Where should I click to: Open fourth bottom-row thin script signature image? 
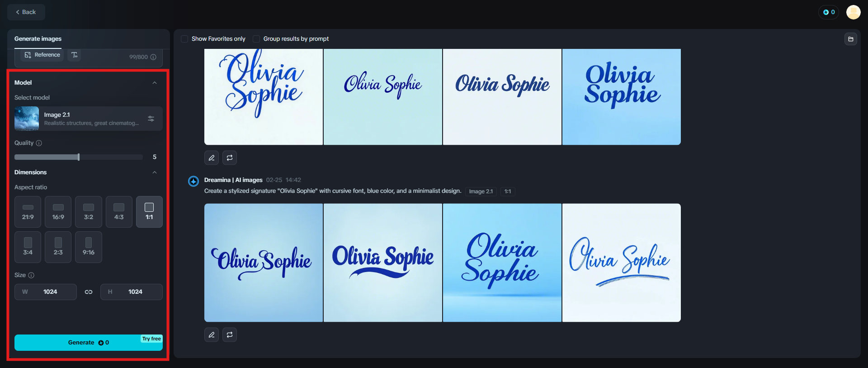click(622, 263)
